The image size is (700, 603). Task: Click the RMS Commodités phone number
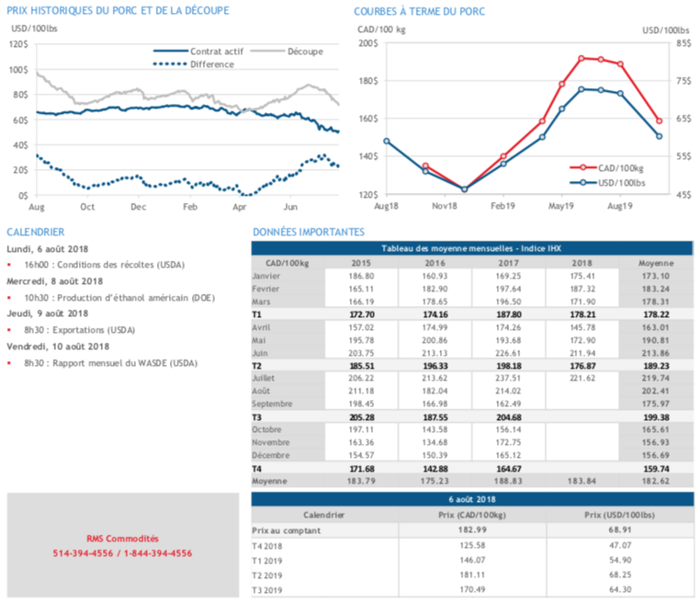pos(123,553)
